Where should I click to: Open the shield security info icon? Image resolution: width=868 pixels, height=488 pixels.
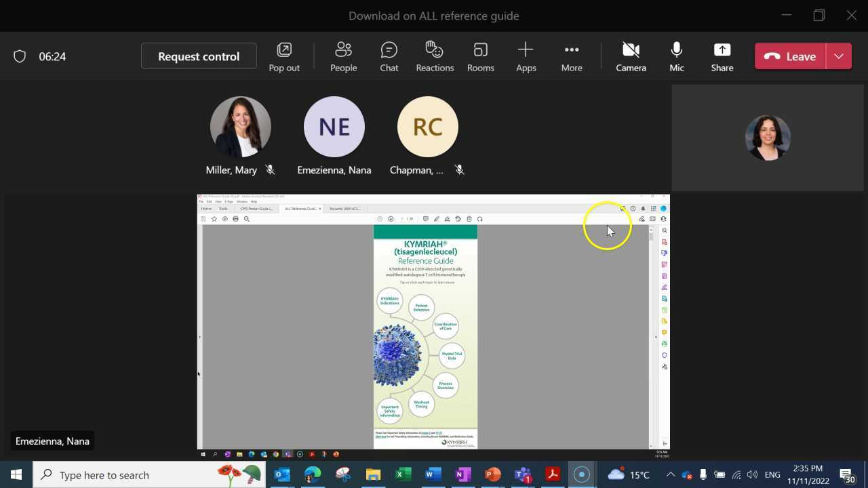click(x=20, y=56)
